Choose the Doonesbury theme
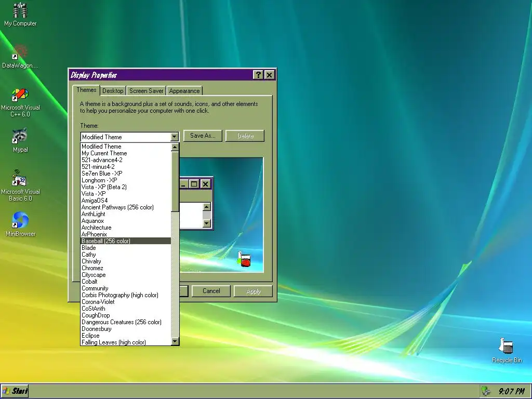The width and height of the screenshot is (532, 399). point(126,329)
